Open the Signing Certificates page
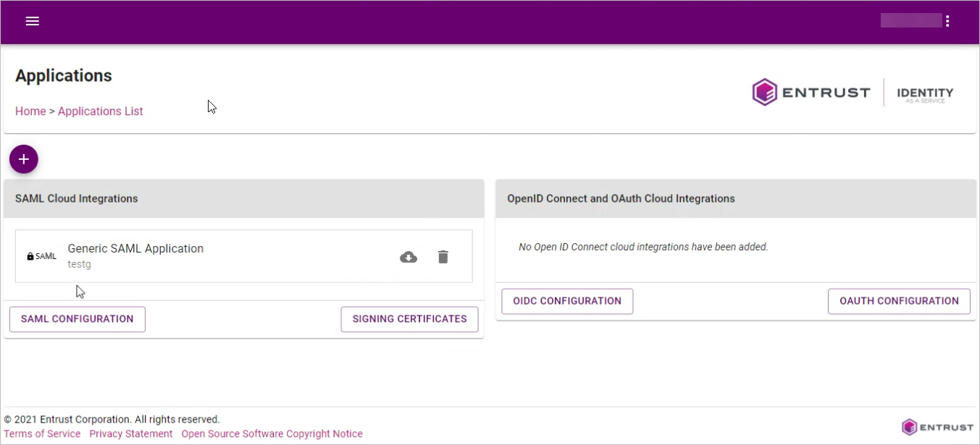 point(409,319)
